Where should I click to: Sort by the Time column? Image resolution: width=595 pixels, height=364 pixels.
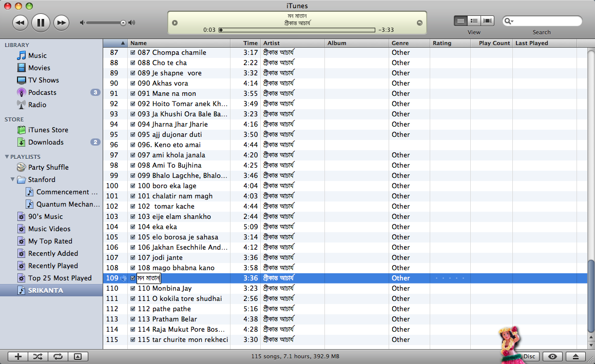coord(245,43)
